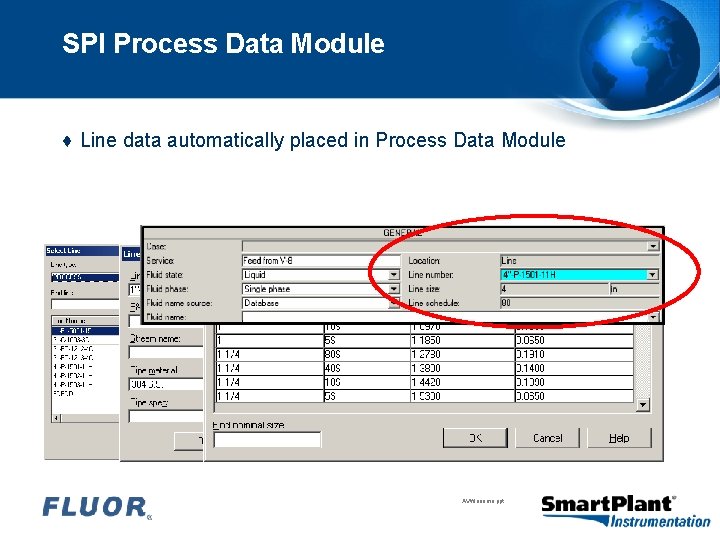
Task: Click size 1 cell in the 1.1850 row
Action: tap(270, 341)
